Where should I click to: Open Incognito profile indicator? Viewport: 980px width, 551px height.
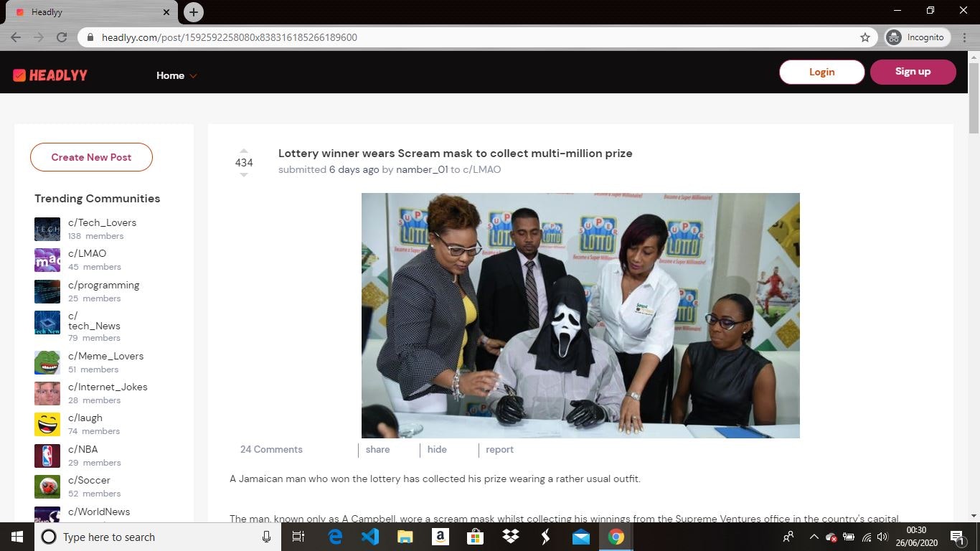917,37
